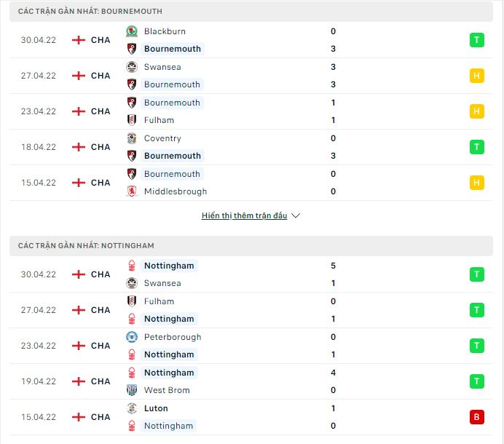This screenshot has height=444, width=504.
Task: Click the Middlesbrough club crest icon
Action: coord(132,191)
